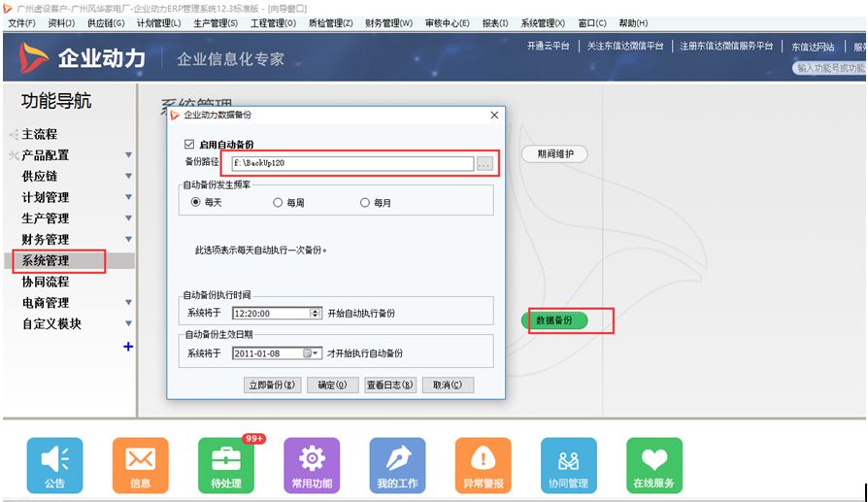Open the 待处理 pending tasks tile
Image resolution: width=868 pixels, height=502 pixels.
[226, 465]
